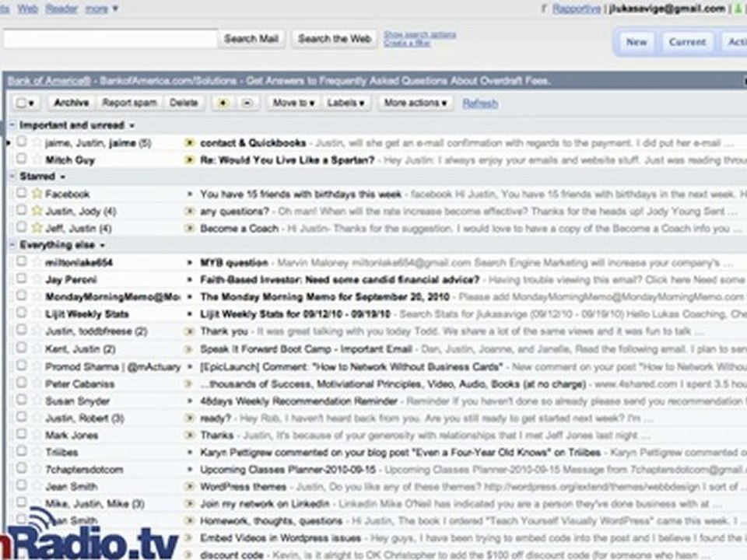
Task: Star the Peter Cabaniss email
Action: tap(37, 383)
